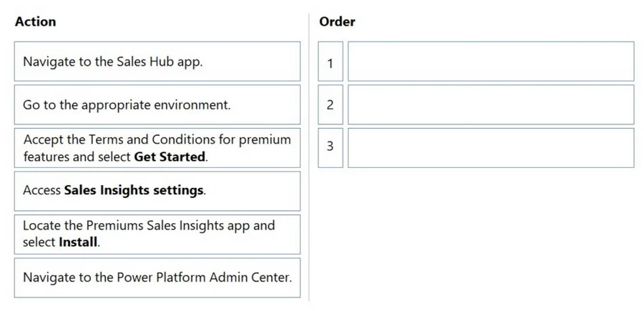This screenshot has width=644, height=311.
Task: Click the empty answer slot for order 3
Action: [491, 148]
